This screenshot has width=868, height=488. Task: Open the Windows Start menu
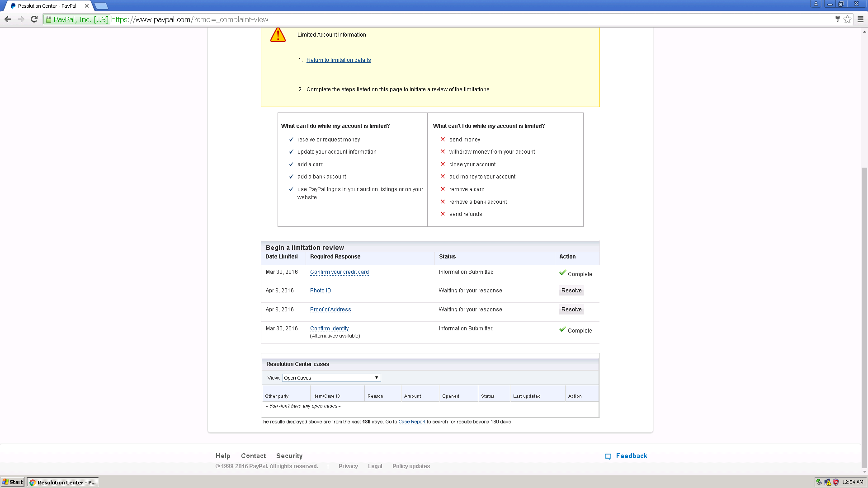click(13, 482)
